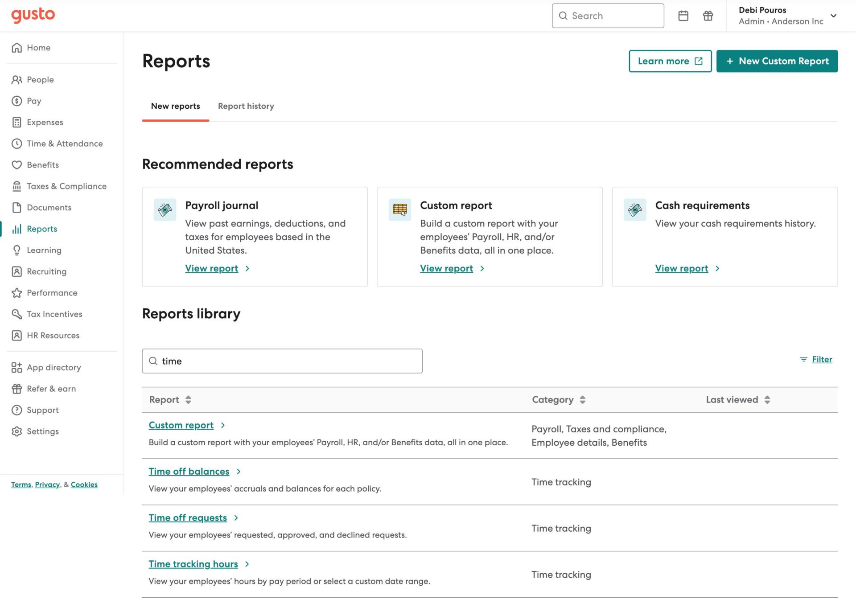856x616 pixels.
Task: Toggle sorting on the Report column
Action: 189,400
